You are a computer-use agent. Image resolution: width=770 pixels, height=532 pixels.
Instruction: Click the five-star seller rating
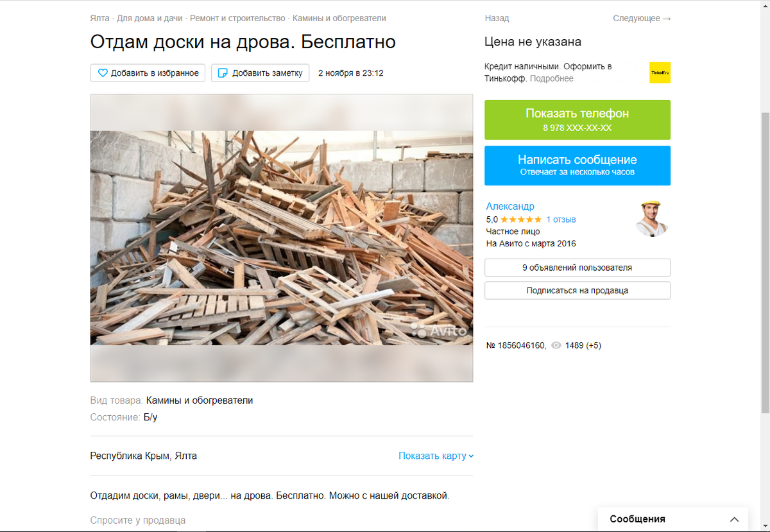pos(521,219)
